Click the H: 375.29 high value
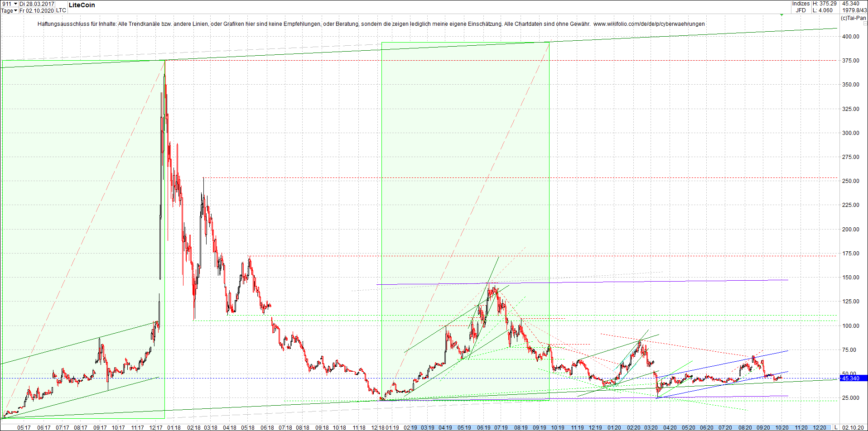Screen dimensions: 868x431 (825, 4)
